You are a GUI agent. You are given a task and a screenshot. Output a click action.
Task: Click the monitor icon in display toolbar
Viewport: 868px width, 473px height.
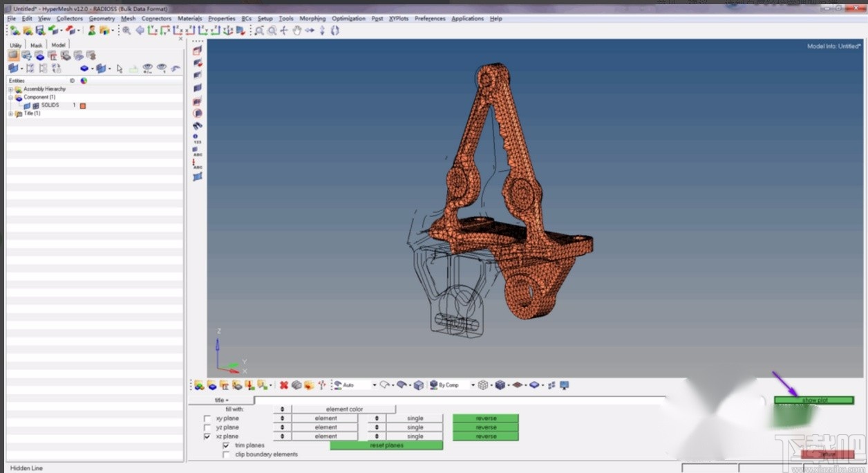[564, 385]
